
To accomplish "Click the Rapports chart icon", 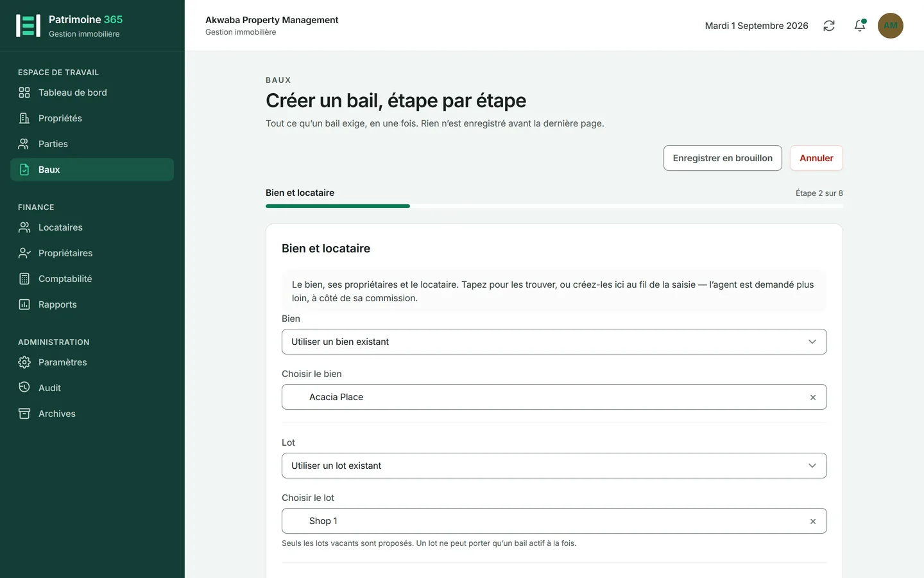I will 24,304.
